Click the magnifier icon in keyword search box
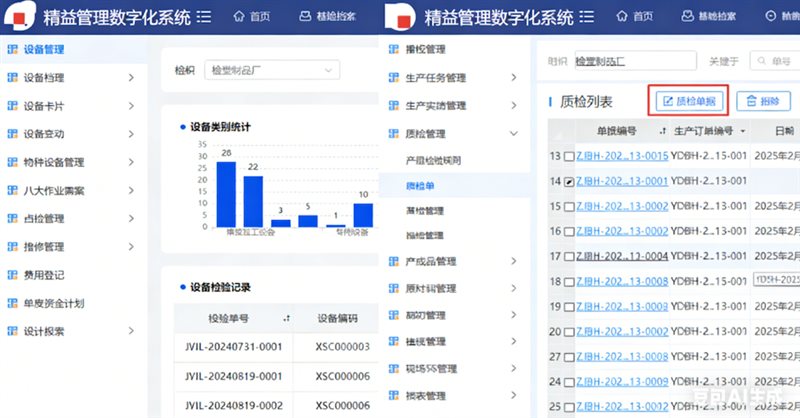 tap(762, 61)
